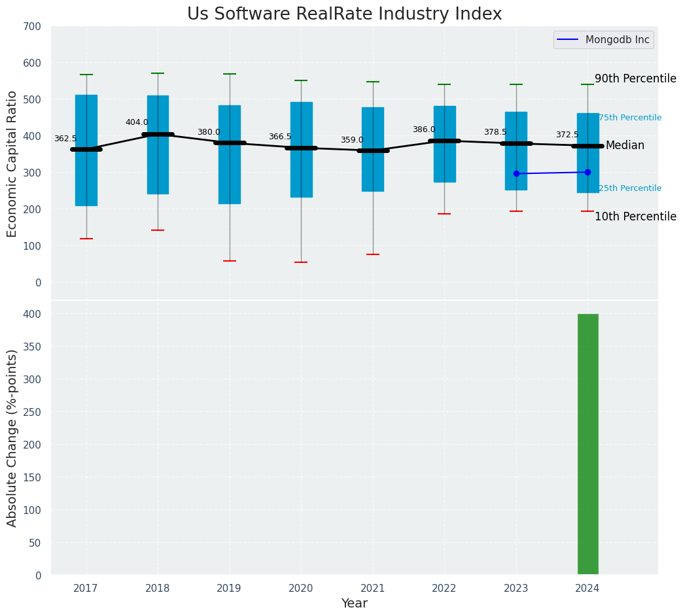Click the median label '372.5' for 2024
Viewport: 683px width, 616px height.
(x=567, y=135)
